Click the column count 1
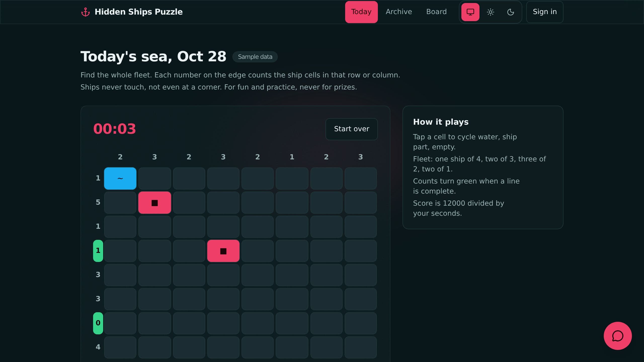The height and width of the screenshot is (362, 644). (x=292, y=157)
